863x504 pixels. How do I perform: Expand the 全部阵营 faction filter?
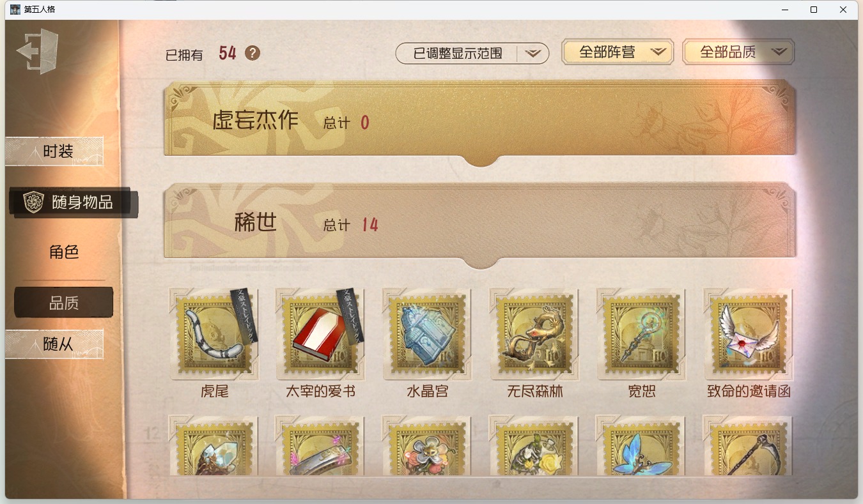(618, 52)
